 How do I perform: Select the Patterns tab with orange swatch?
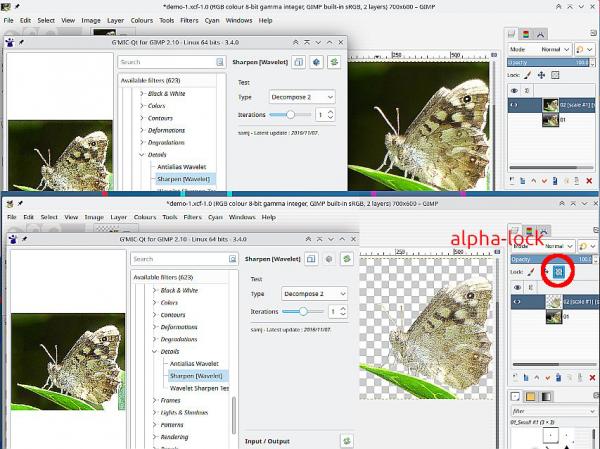point(530,397)
